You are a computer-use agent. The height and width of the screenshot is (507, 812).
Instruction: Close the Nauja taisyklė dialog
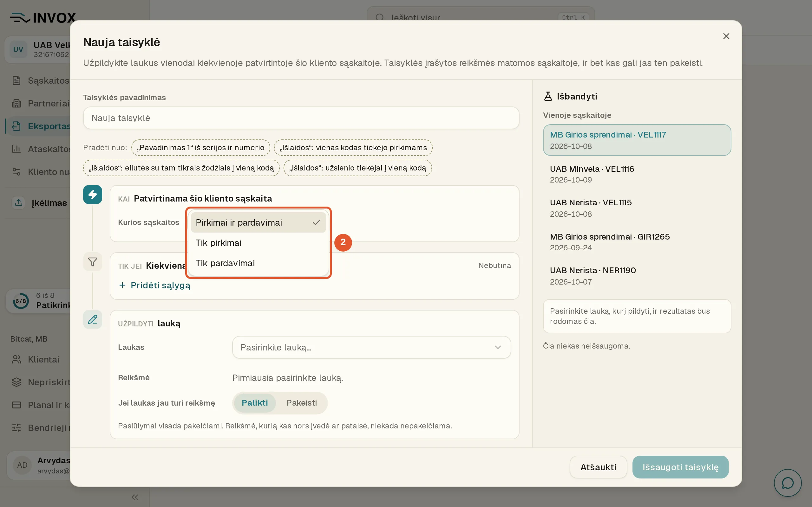(x=726, y=36)
